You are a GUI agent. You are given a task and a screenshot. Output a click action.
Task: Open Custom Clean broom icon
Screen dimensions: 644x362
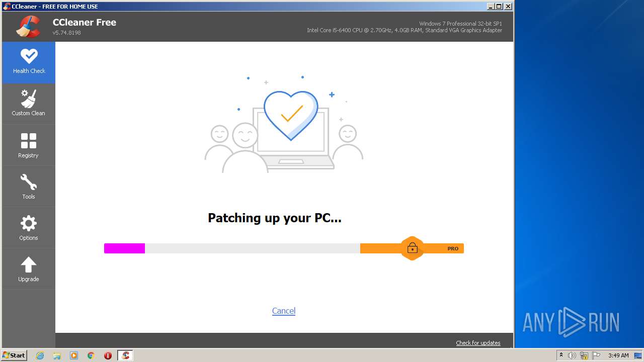(29, 99)
